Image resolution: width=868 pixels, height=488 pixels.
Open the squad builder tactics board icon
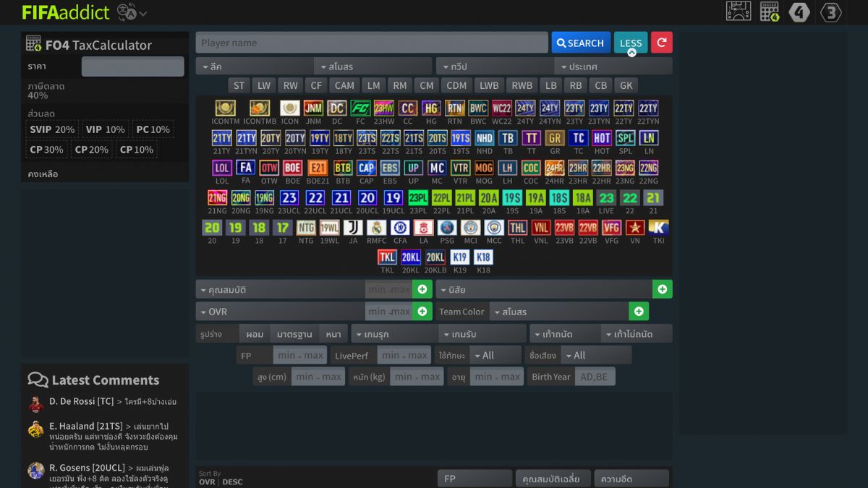click(x=739, y=12)
